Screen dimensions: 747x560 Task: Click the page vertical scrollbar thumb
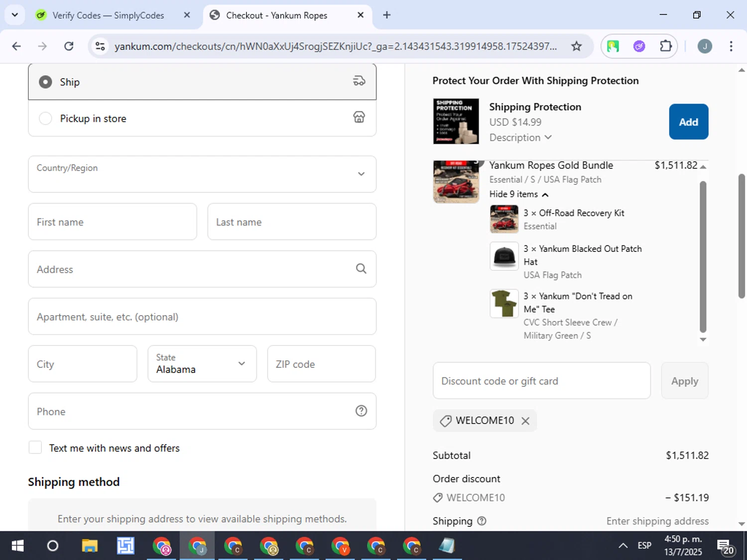tap(742, 236)
